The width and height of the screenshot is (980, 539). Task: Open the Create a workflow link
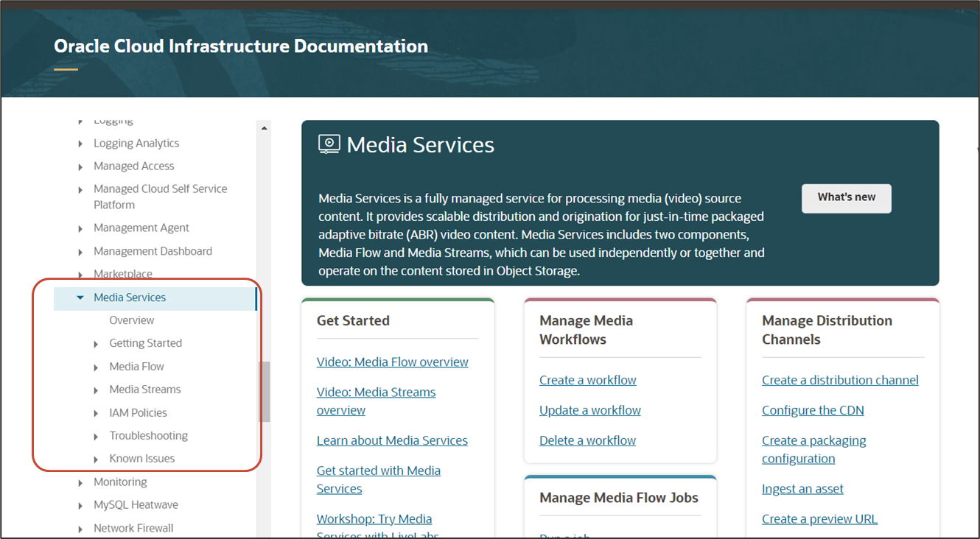[587, 379]
